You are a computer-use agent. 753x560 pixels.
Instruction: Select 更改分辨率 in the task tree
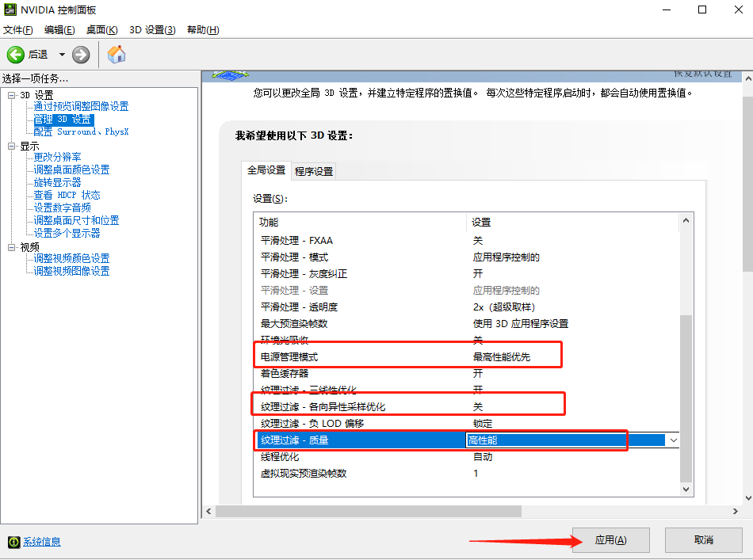click(57, 157)
